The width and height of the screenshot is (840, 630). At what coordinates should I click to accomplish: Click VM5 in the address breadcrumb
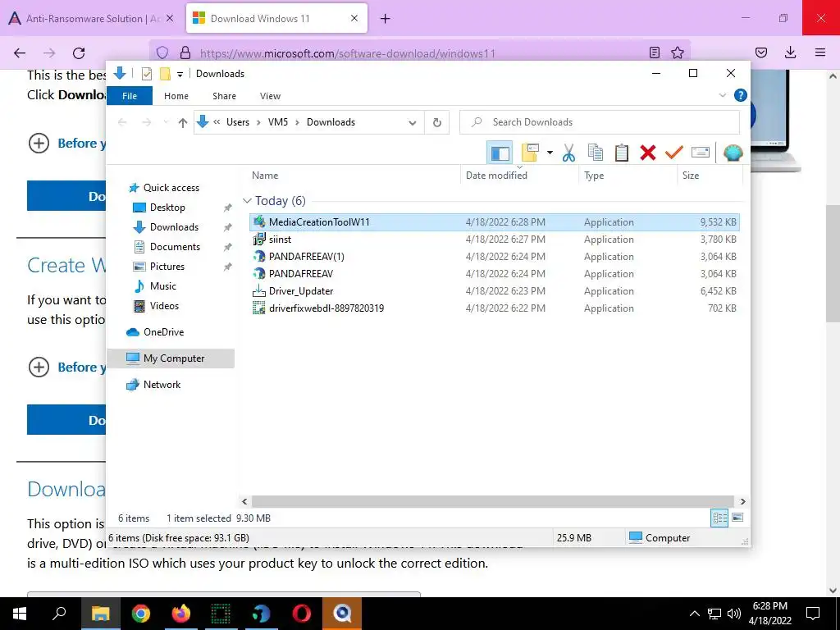278,122
